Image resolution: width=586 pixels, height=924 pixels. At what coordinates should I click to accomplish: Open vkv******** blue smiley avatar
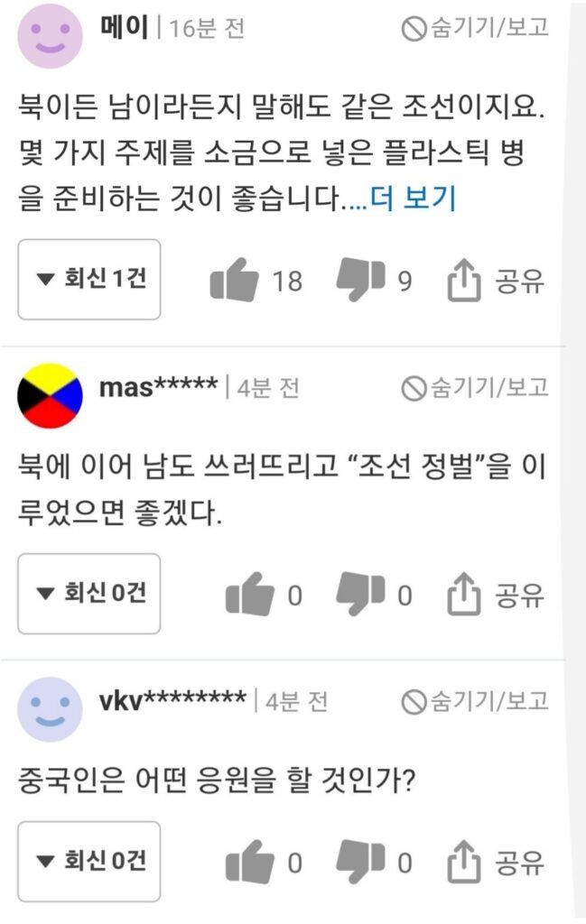point(50,709)
